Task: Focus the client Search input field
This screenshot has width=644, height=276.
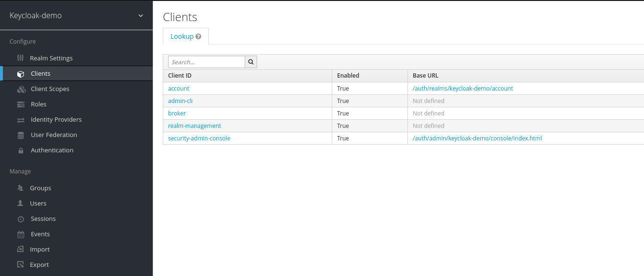Action: (206, 62)
